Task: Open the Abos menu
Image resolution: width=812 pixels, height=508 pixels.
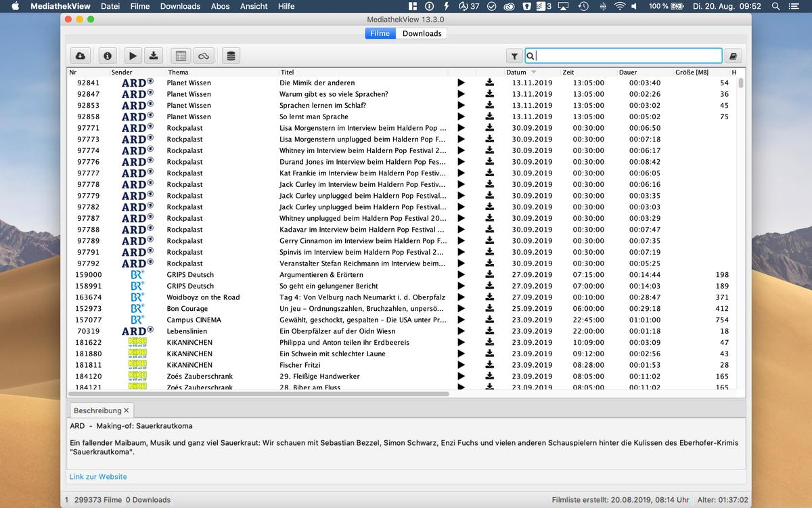Action: (x=221, y=6)
